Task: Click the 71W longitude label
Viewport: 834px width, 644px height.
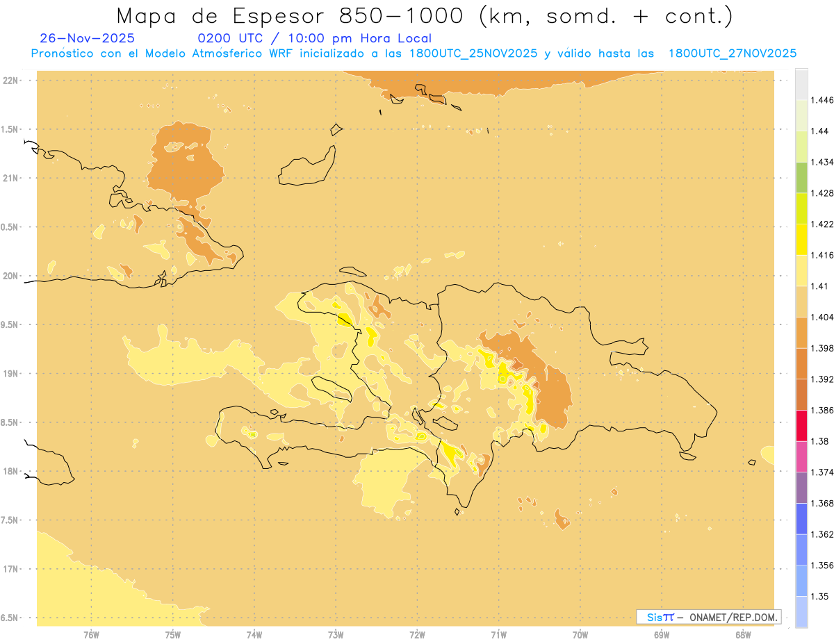Action: (x=498, y=635)
